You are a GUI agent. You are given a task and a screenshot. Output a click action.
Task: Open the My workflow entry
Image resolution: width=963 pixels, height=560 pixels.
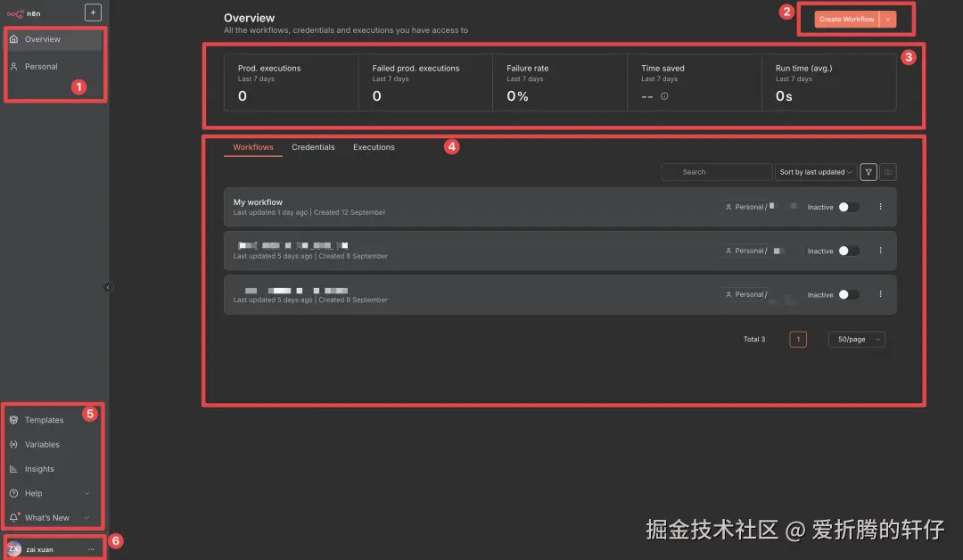click(560, 207)
